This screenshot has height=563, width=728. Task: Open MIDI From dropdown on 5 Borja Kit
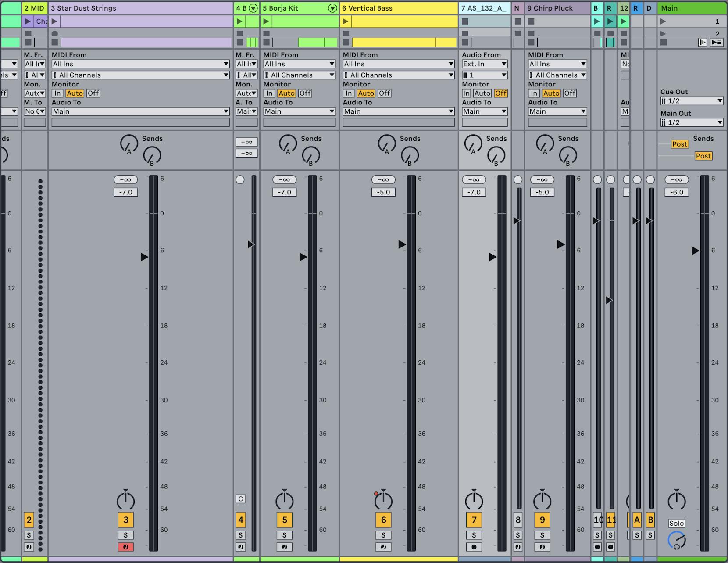pyautogui.click(x=300, y=64)
